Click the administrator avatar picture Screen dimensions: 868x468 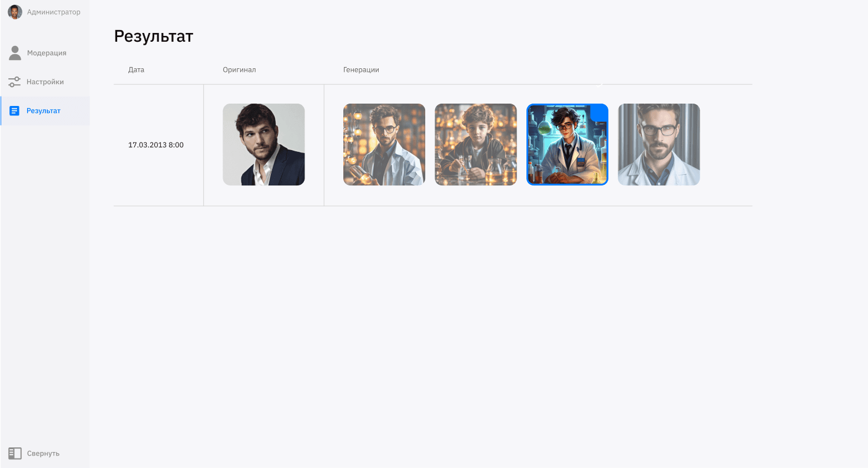click(15, 12)
